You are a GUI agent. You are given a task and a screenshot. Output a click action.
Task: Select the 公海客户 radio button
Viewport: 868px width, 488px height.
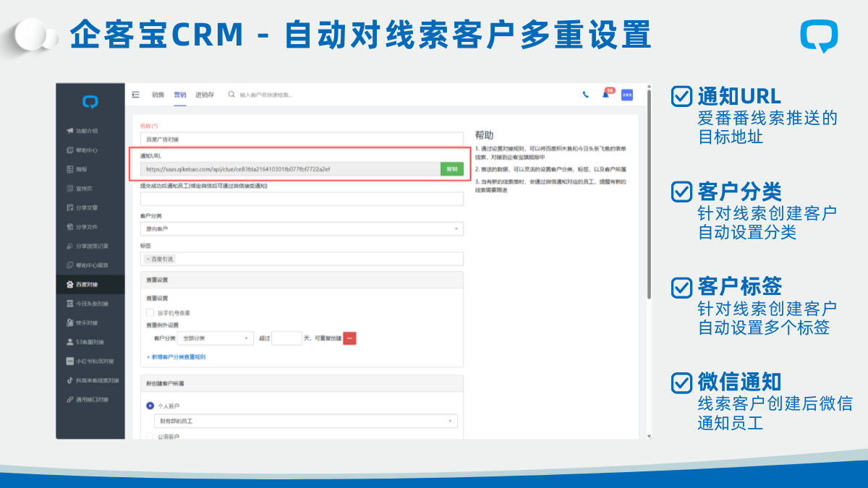(150, 436)
